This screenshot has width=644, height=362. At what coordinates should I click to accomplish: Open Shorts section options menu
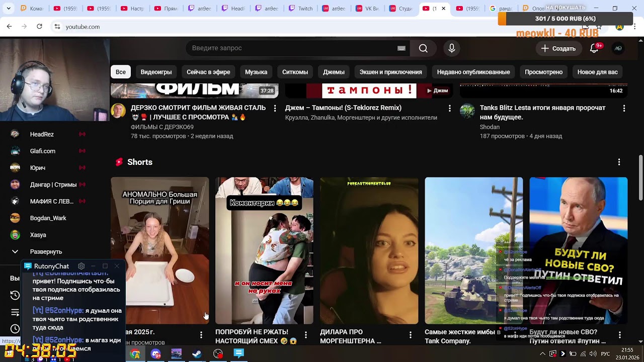(x=619, y=162)
